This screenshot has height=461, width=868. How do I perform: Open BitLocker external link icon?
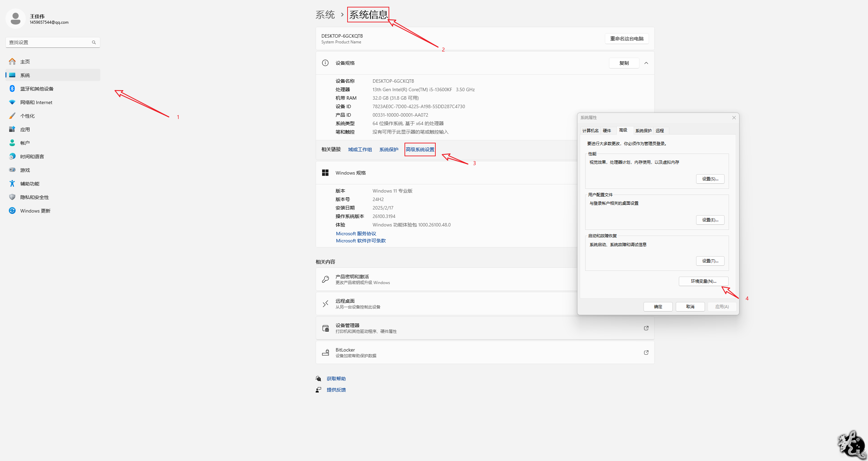646,353
